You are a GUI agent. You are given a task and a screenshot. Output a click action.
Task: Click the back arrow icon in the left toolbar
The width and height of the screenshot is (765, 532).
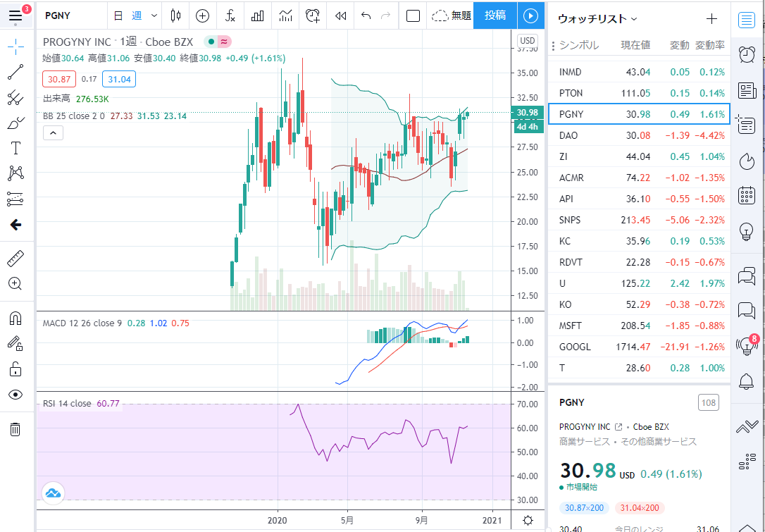tap(15, 225)
